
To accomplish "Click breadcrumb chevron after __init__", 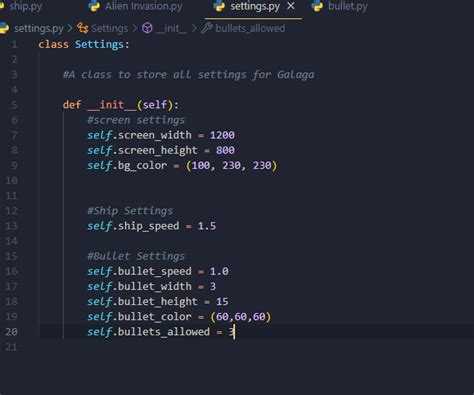I will [194, 29].
